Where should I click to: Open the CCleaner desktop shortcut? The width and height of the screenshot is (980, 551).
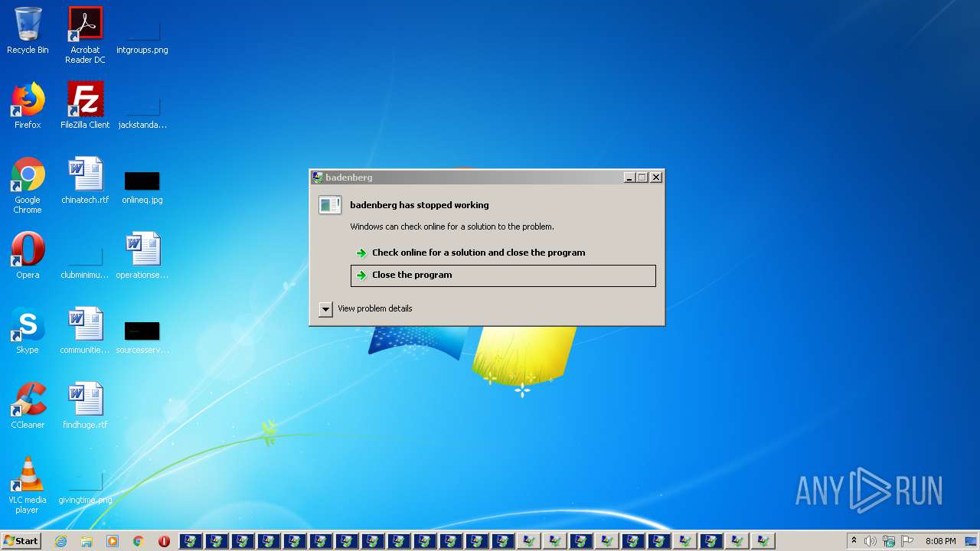pos(28,406)
